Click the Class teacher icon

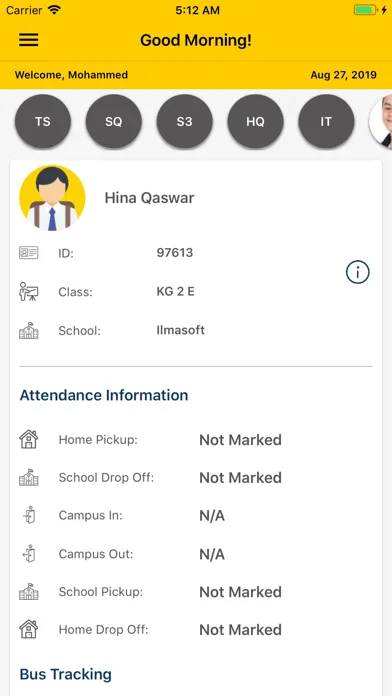click(x=29, y=292)
